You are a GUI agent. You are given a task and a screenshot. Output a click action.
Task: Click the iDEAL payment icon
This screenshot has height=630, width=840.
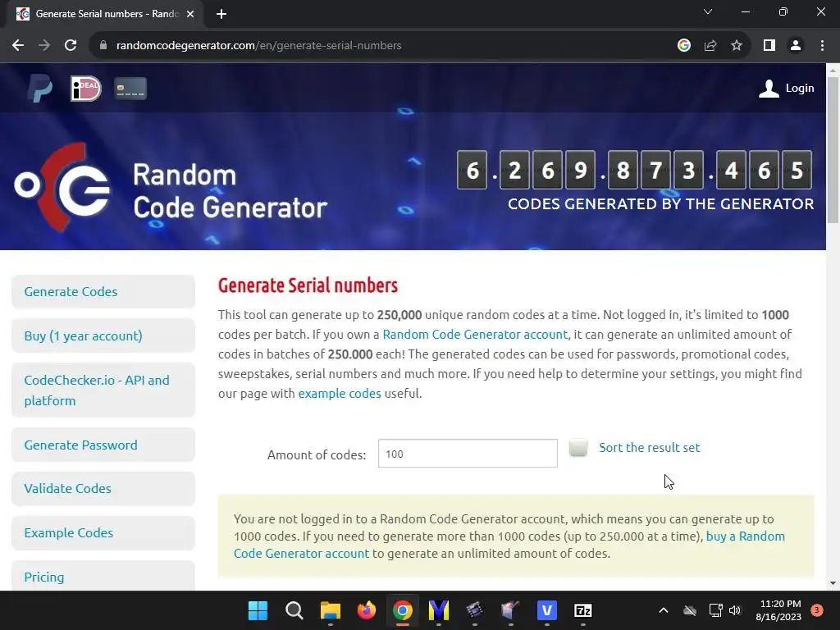pos(85,89)
